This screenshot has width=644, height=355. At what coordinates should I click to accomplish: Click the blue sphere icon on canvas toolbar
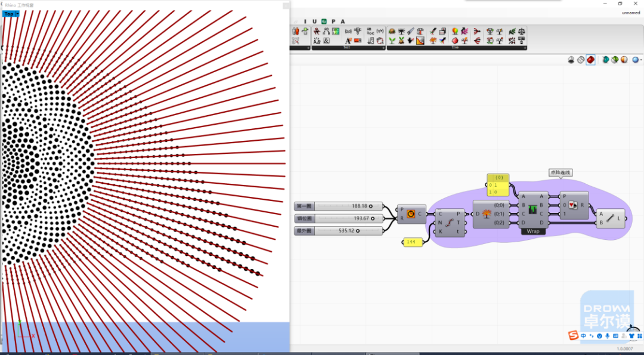(636, 60)
